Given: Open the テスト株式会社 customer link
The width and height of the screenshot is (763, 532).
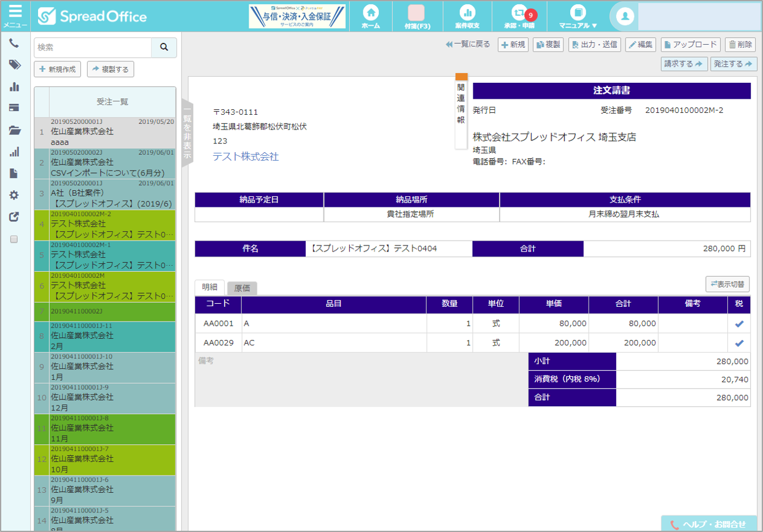Looking at the screenshot, I should point(246,156).
